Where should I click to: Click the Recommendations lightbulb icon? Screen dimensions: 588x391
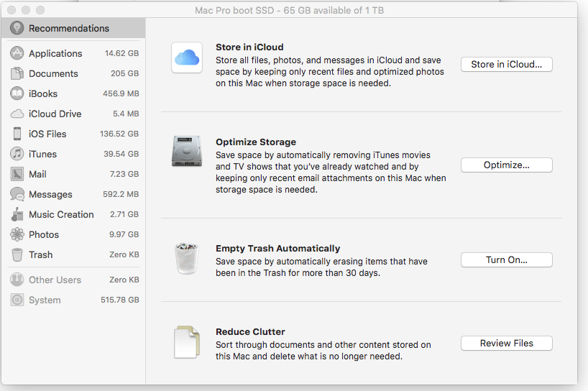click(x=17, y=28)
